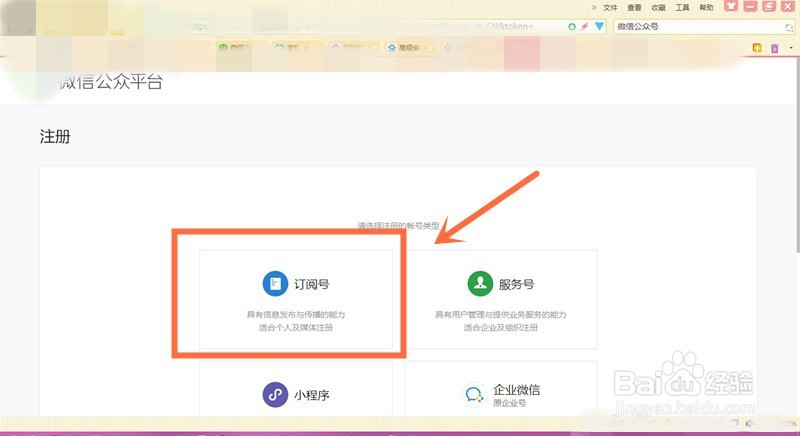This screenshot has height=436, width=800.
Task: Click the green 服务号 person icon
Action: [480, 284]
